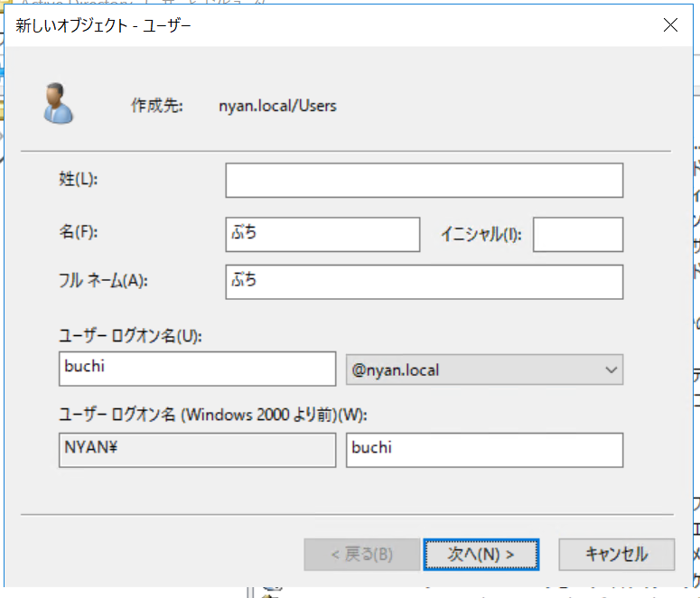Focus the pre-Windows 2000 logon name field

coord(484,450)
